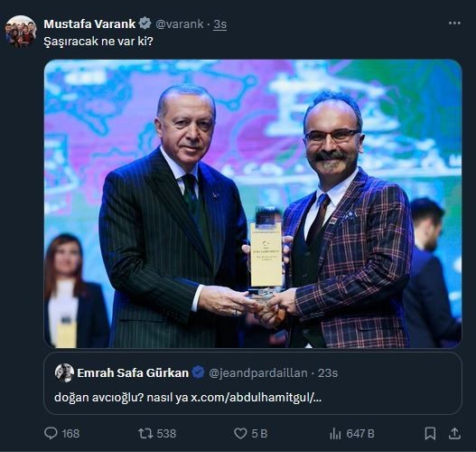This screenshot has height=452, width=476.
Task: Click the share upload icon
Action: (x=454, y=434)
